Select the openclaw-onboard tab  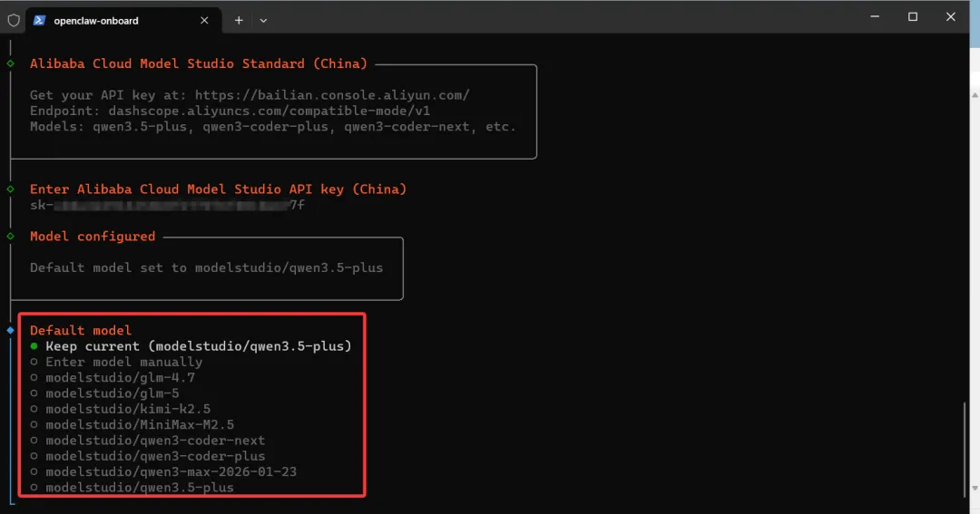123,21
